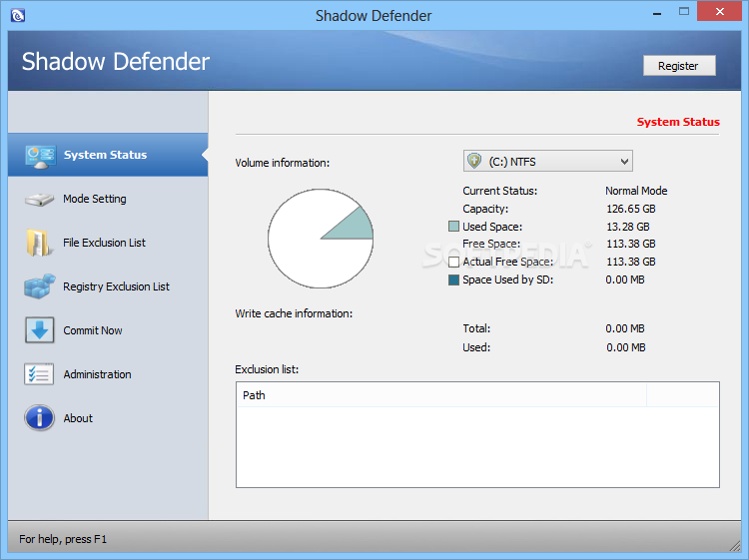Open the Administration page
Viewport: 749px width, 560px height.
pyautogui.click(x=97, y=374)
